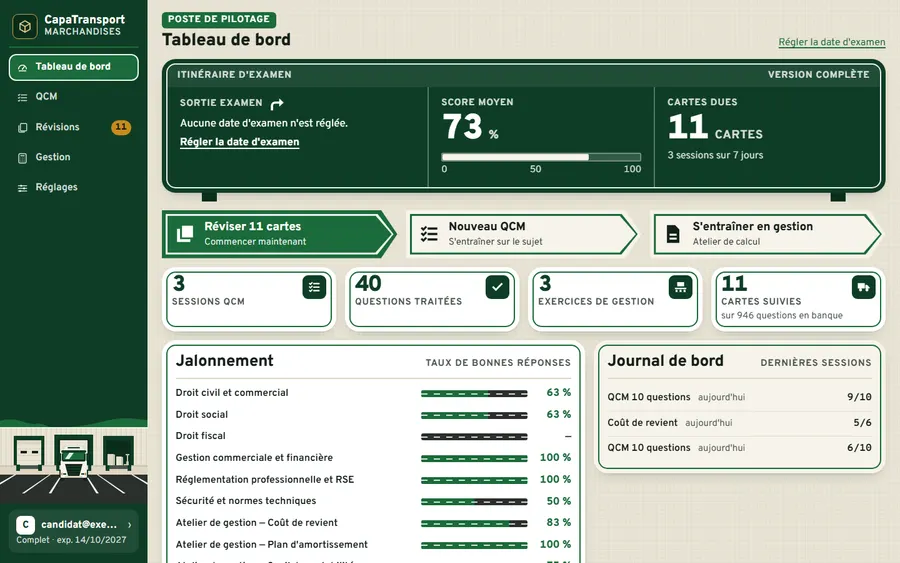Click the Gestion calculator icon in sidebar
This screenshot has width=900, height=563.
[22, 158]
